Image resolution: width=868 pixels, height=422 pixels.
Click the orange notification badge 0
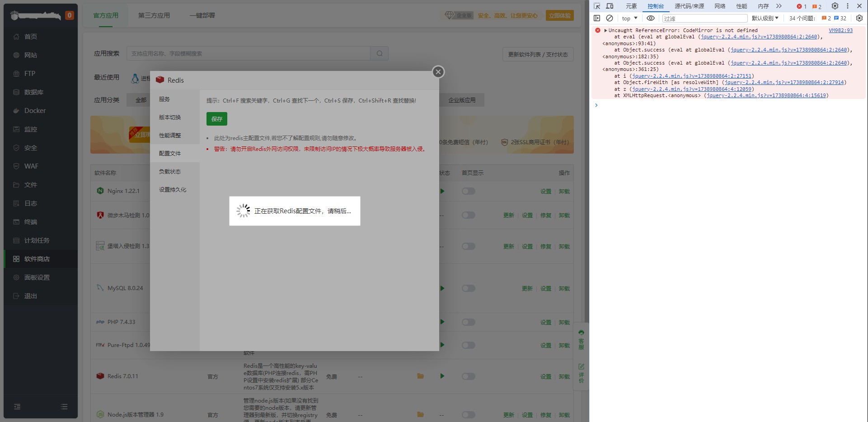coord(69,15)
